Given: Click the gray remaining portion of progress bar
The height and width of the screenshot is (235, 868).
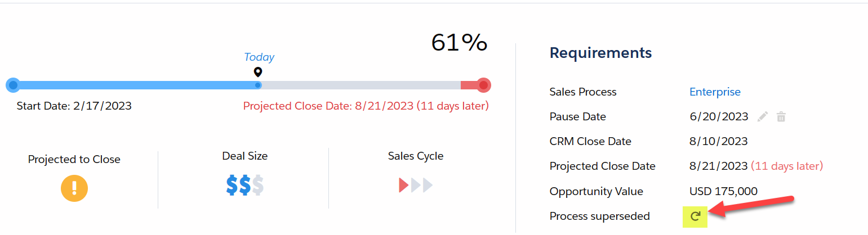Looking at the screenshot, I should click(360, 85).
